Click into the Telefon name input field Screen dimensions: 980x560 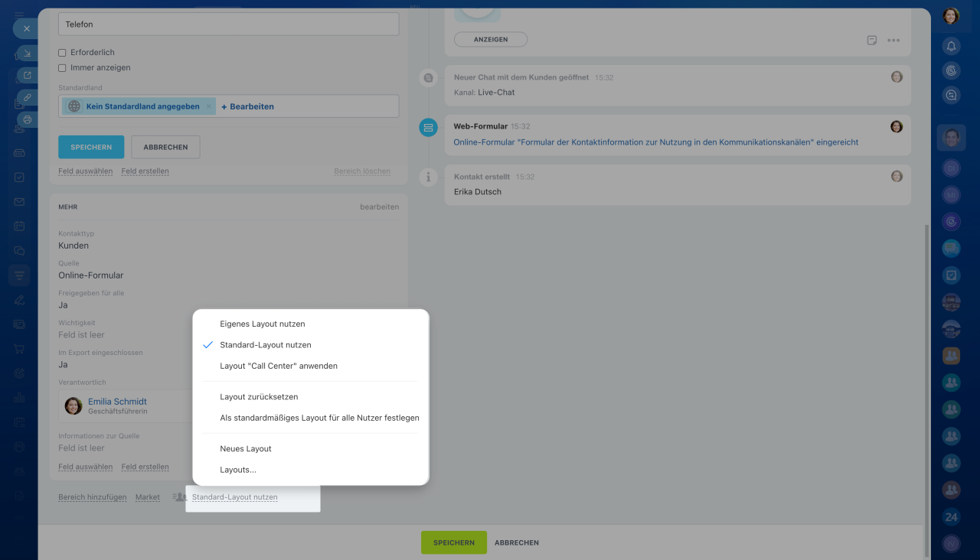point(229,24)
